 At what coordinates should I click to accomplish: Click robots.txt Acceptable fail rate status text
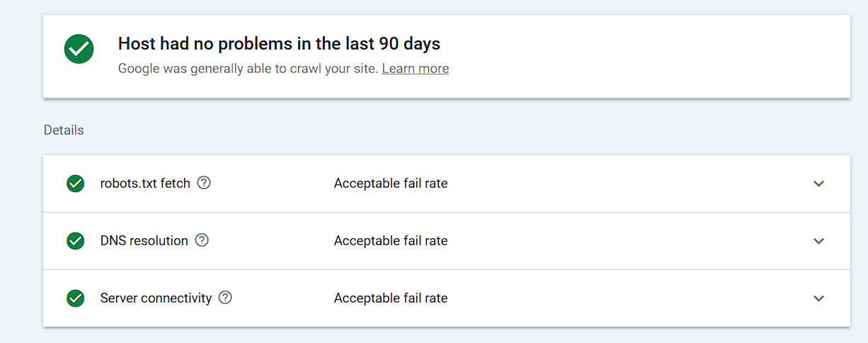pos(390,184)
